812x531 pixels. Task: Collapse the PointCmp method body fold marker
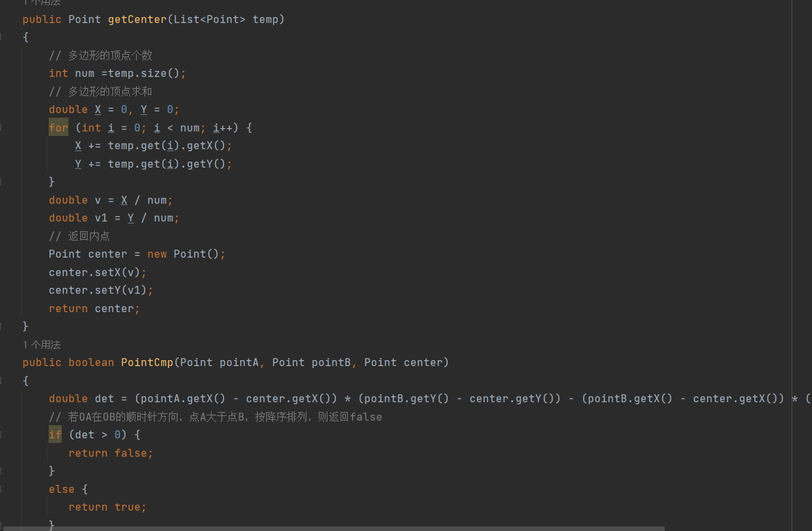coord(1,381)
